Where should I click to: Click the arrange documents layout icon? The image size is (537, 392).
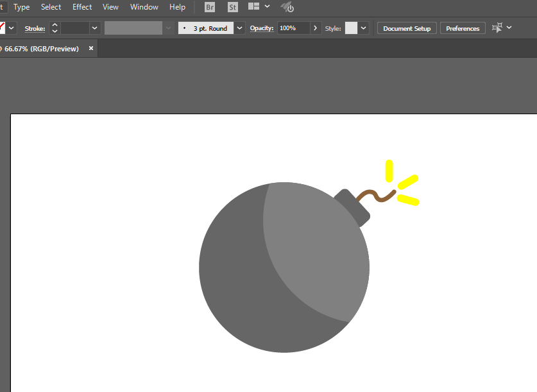point(253,6)
